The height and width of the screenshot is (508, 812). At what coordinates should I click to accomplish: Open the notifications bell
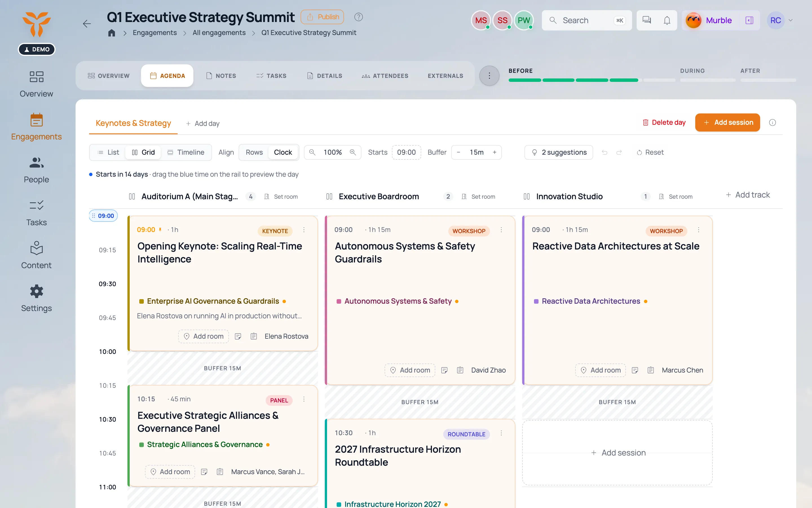click(x=667, y=20)
